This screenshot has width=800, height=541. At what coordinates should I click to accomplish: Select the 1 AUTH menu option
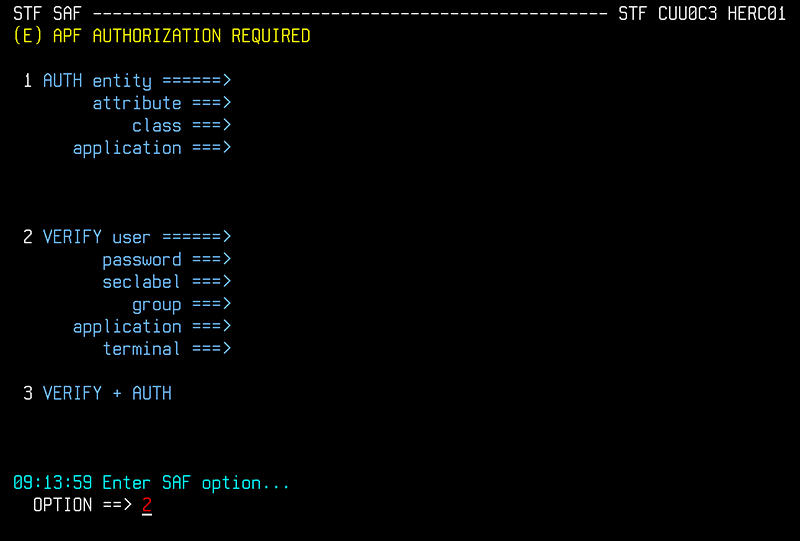62,81
